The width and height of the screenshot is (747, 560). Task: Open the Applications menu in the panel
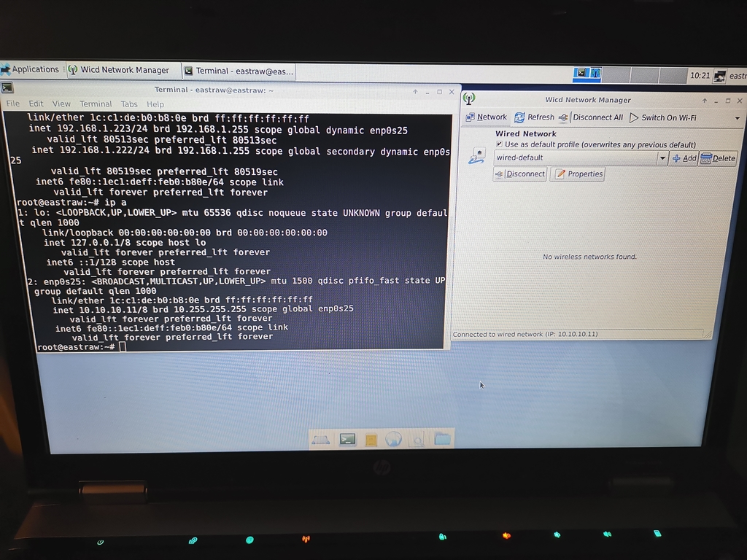[x=29, y=69]
